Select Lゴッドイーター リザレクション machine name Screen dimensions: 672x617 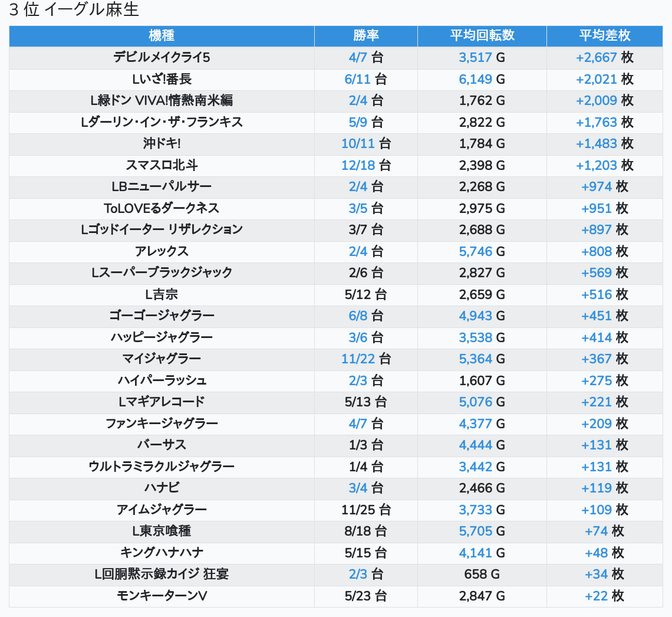click(x=162, y=230)
